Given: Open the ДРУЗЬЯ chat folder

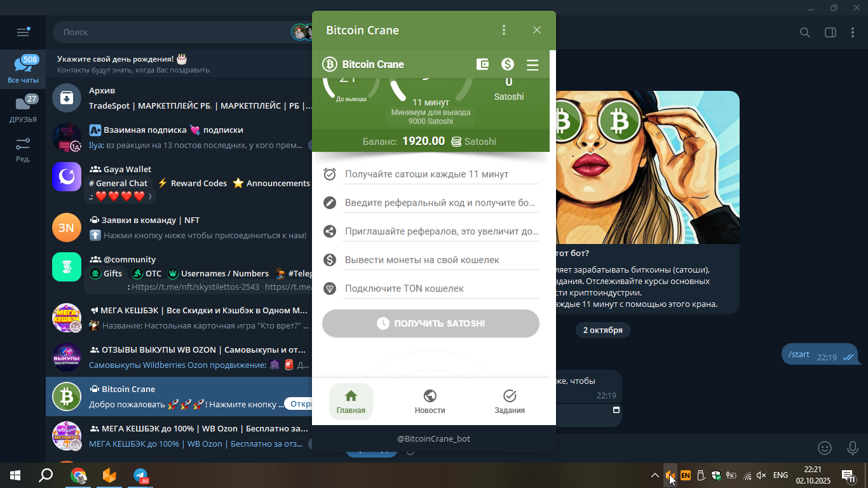Looking at the screenshot, I should click(x=23, y=109).
